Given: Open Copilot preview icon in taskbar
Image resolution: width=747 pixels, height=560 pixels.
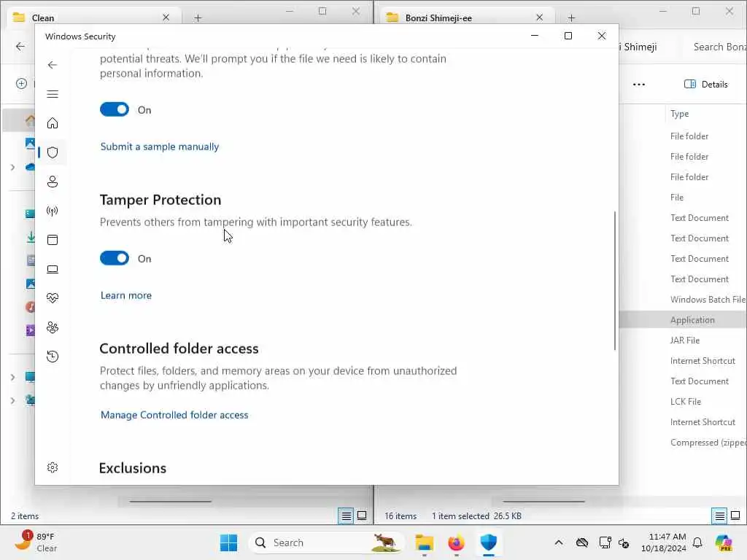Looking at the screenshot, I should pyautogui.click(x=724, y=542).
